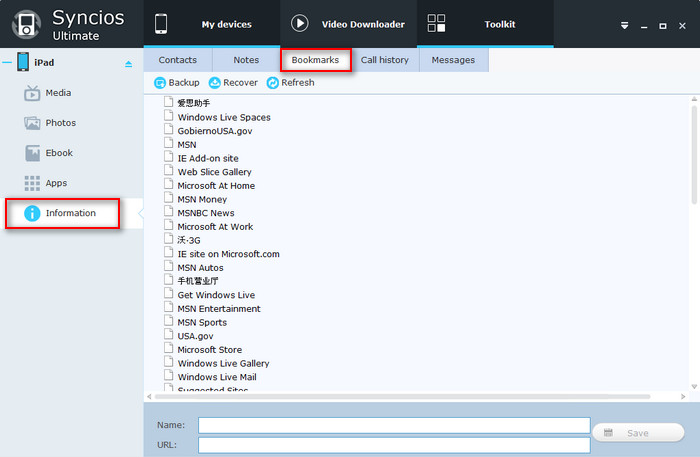Image resolution: width=700 pixels, height=457 pixels.
Task: Click the Name input field
Action: click(x=394, y=425)
